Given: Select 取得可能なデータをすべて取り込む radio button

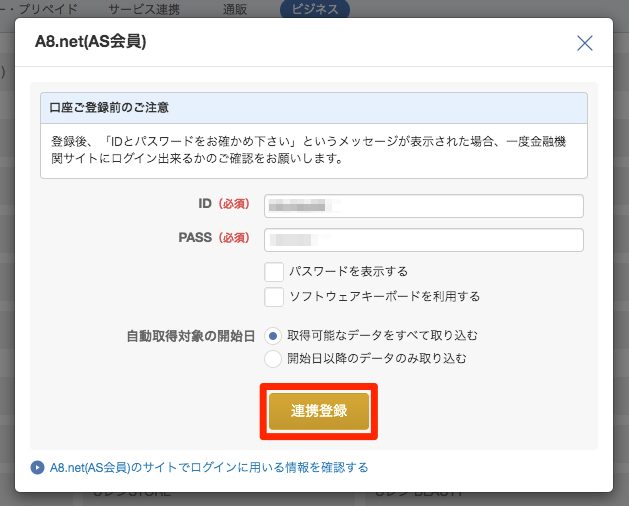Looking at the screenshot, I should coord(273,336).
